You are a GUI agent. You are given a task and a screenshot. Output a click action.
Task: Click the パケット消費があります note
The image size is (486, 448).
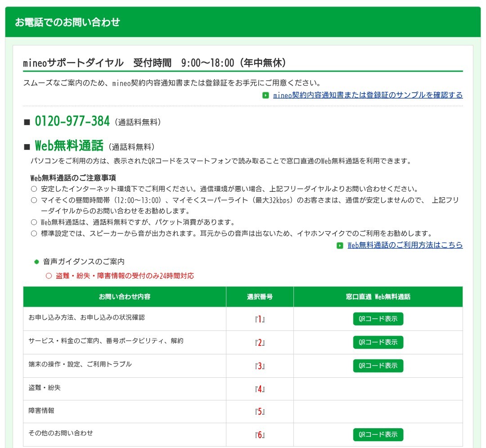coord(139,222)
